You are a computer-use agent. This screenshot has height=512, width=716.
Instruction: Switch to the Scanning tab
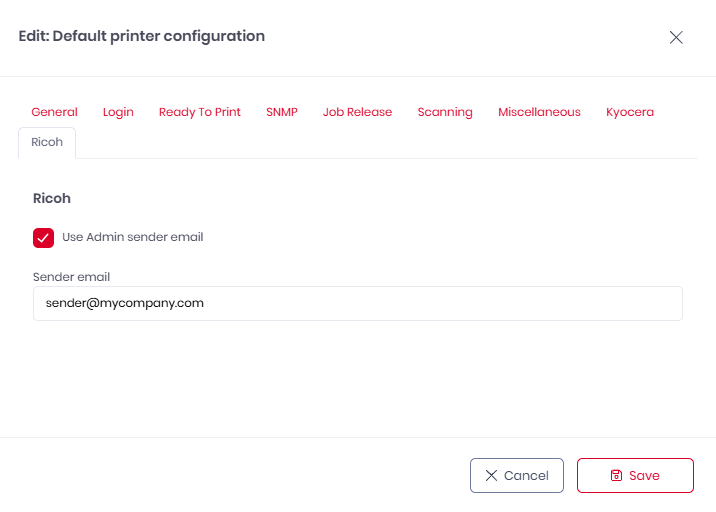445,112
